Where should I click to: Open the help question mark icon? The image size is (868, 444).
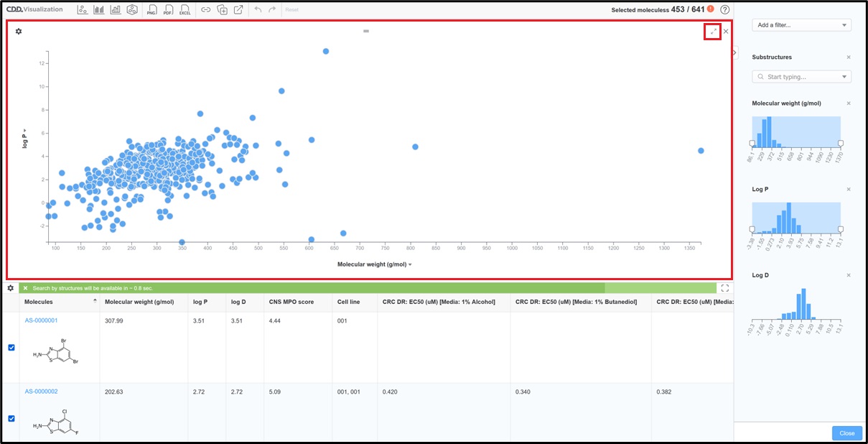[724, 10]
